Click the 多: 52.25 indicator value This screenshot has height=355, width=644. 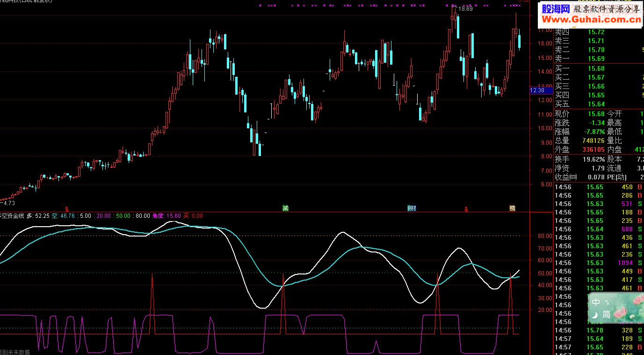pyautogui.click(x=38, y=216)
